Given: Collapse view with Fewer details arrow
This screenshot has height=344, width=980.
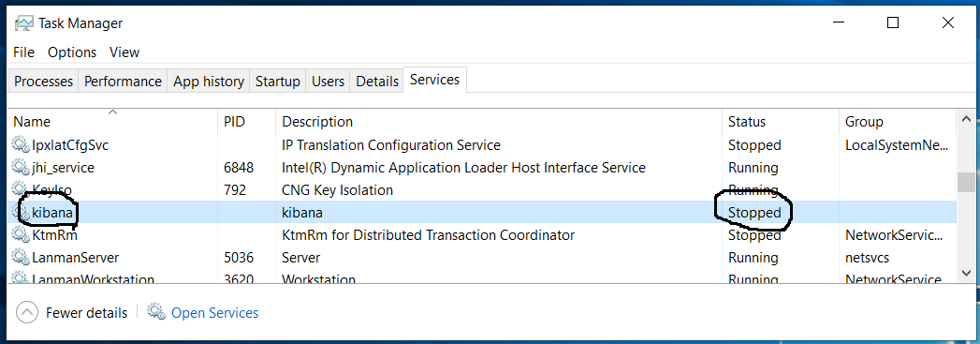Looking at the screenshot, I should coord(27,312).
